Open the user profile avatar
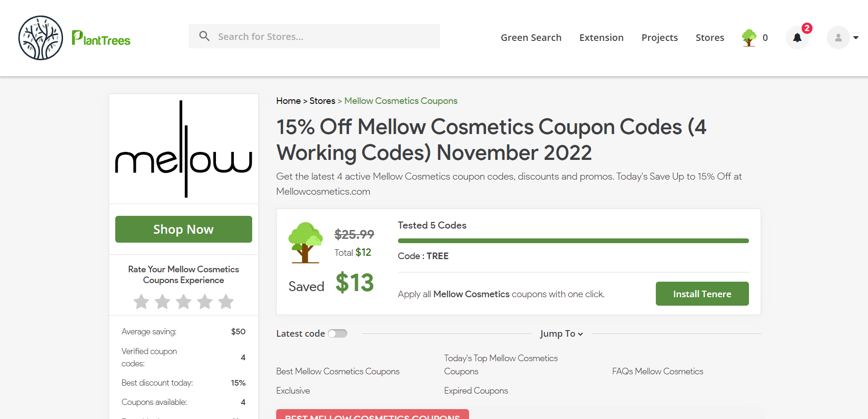The height and width of the screenshot is (419, 868). [x=838, y=38]
